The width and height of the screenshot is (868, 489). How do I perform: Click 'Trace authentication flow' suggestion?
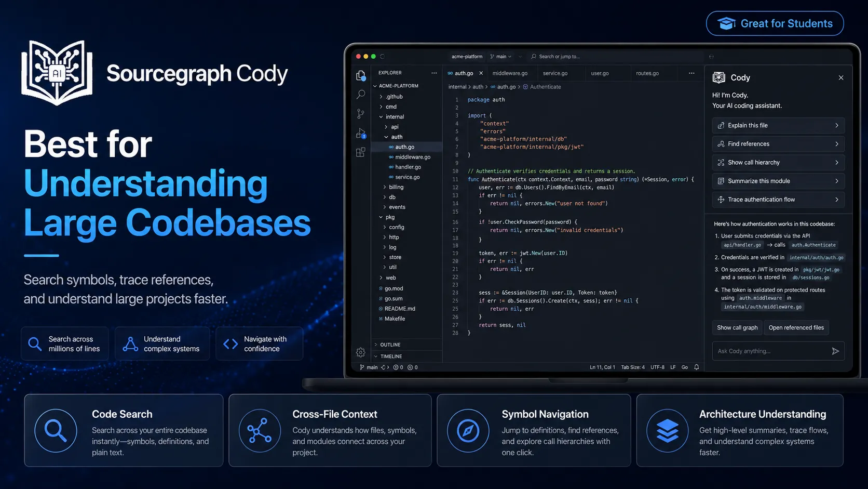click(x=778, y=200)
